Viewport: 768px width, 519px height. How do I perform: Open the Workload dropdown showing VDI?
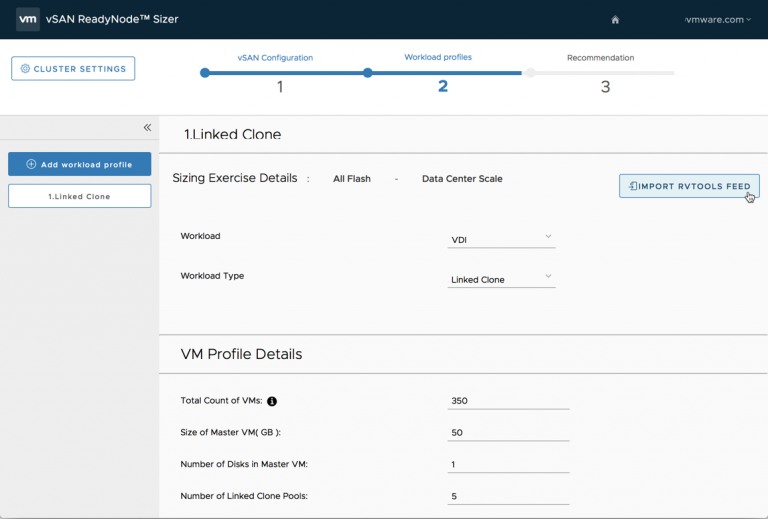pyautogui.click(x=501, y=239)
